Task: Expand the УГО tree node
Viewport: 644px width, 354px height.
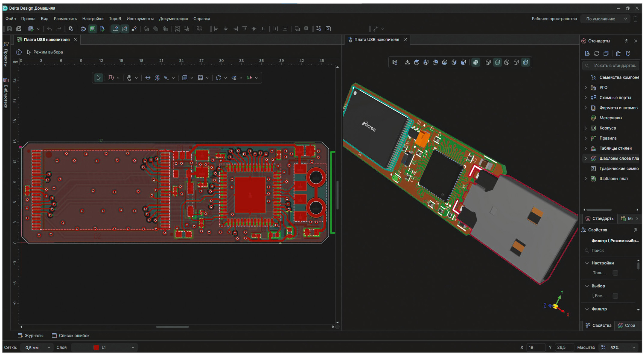Action: point(586,88)
